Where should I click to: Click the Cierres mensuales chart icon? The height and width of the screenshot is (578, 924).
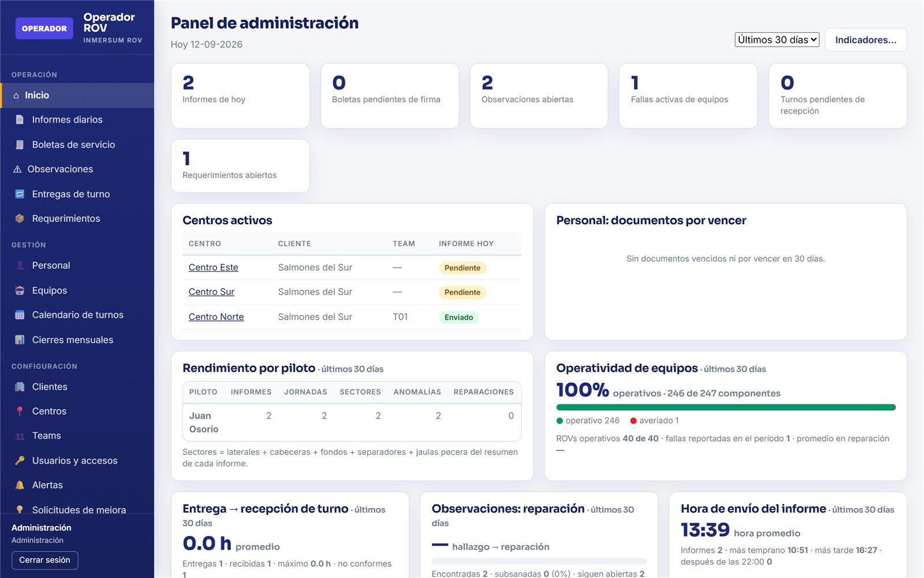[x=20, y=340]
